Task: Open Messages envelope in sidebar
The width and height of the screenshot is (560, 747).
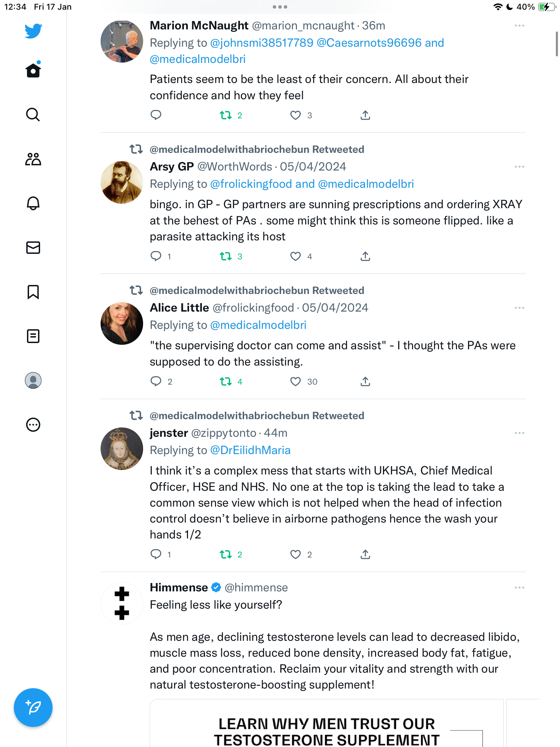Action: 33,248
